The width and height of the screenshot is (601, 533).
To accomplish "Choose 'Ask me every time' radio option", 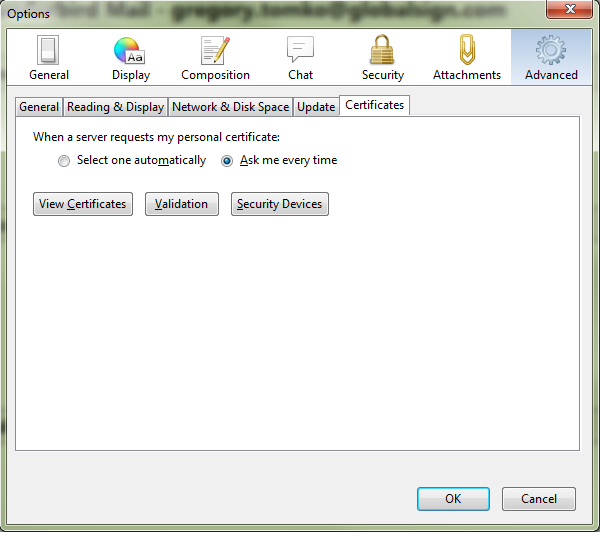I will (x=227, y=161).
